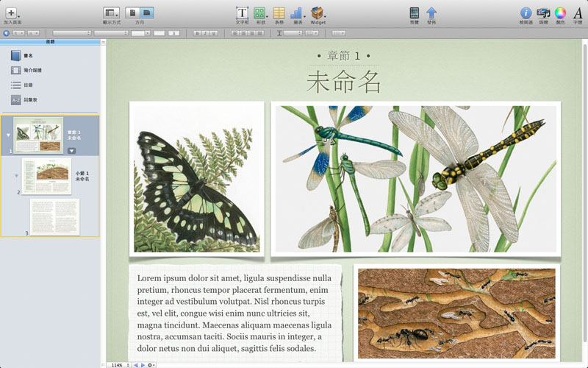The image size is (588, 368).
Task: Open the Inspector (檢閱器) panel
Action: click(526, 13)
